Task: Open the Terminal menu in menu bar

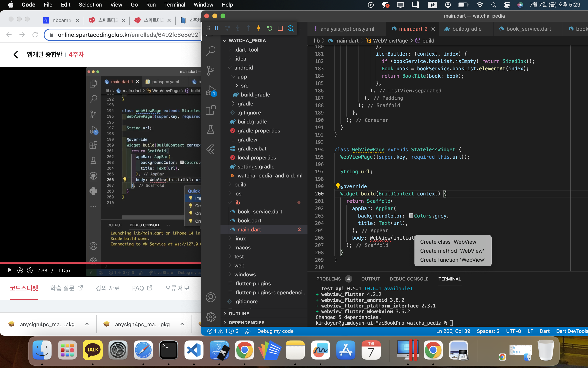Action: [x=174, y=5]
